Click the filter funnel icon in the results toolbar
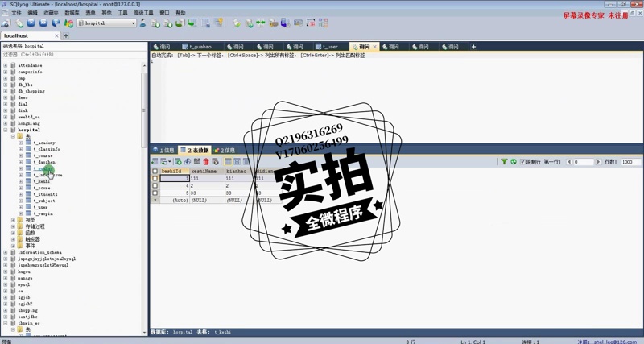This screenshot has height=344, width=644. pos(504,162)
